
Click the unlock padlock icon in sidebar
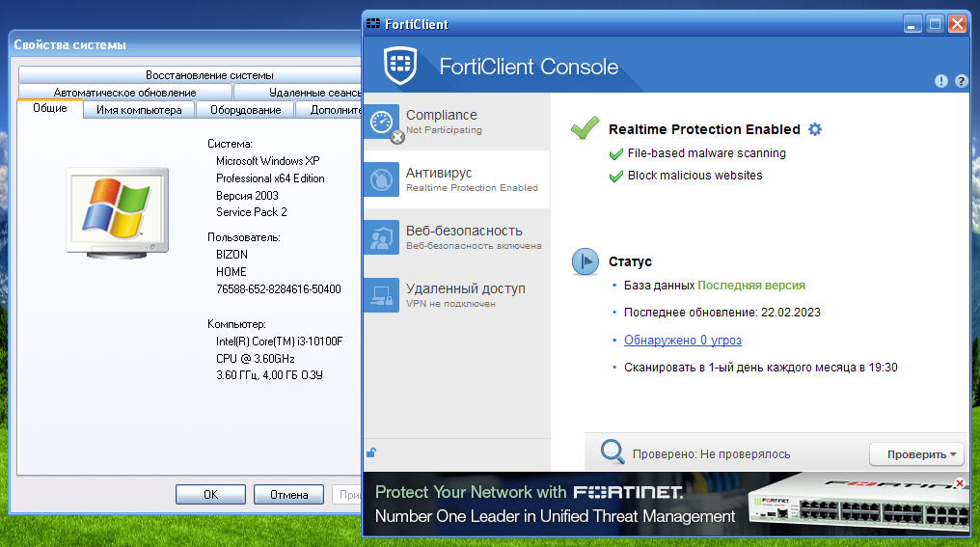pyautogui.click(x=371, y=452)
